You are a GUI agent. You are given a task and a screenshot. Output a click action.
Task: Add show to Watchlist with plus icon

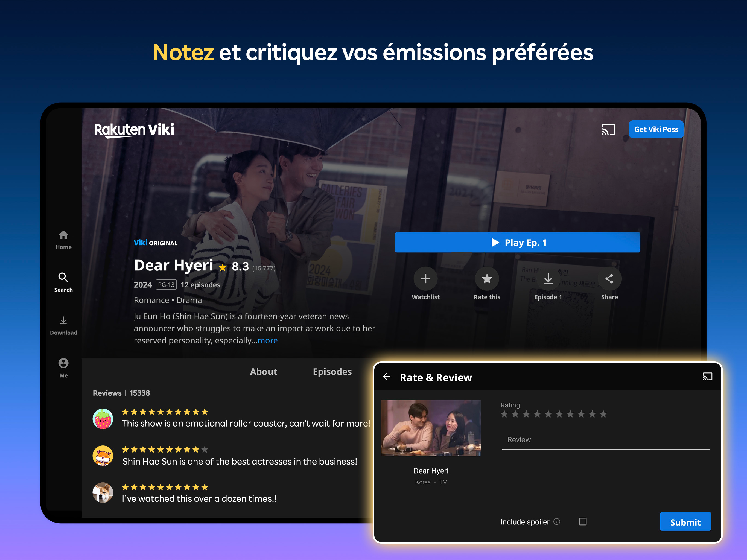[x=425, y=279]
